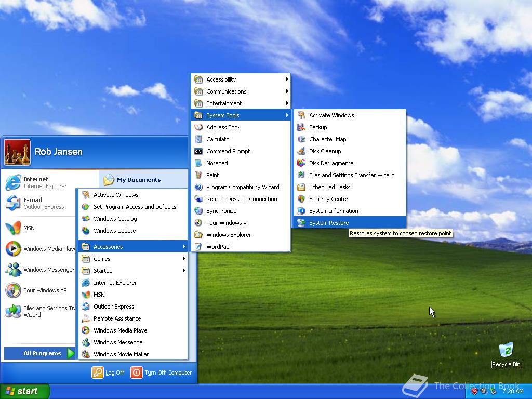The height and width of the screenshot is (399, 532).
Task: Click security alert tray icon
Action: coord(474,392)
